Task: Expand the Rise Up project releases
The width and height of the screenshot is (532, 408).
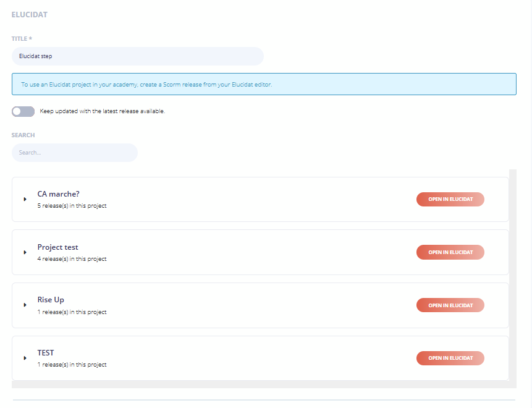Action: [25, 305]
